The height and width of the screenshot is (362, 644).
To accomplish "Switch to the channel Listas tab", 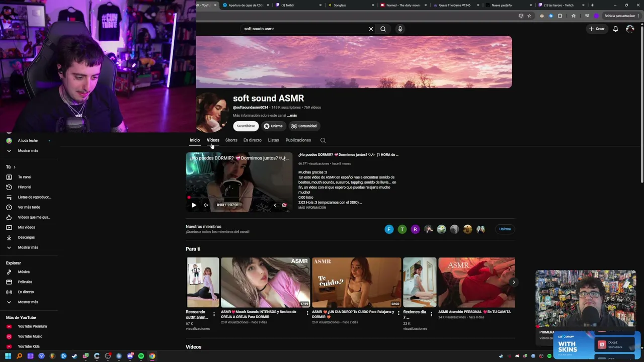I will (x=273, y=140).
